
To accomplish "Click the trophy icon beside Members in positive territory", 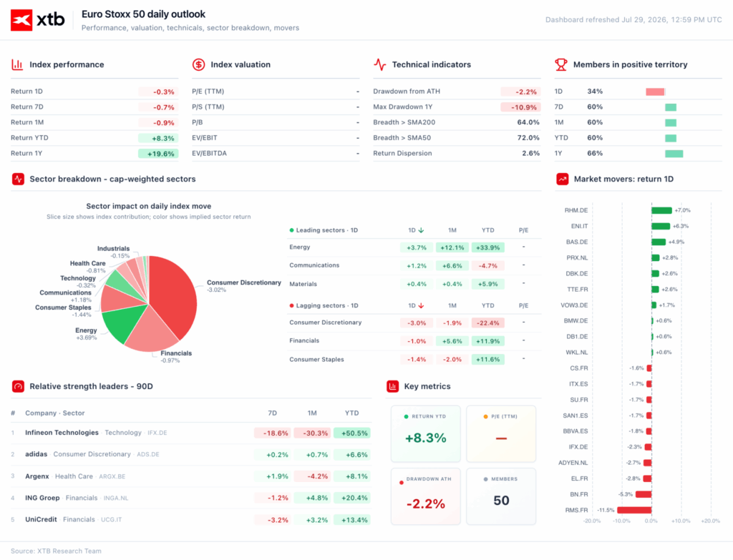I will click(x=561, y=64).
